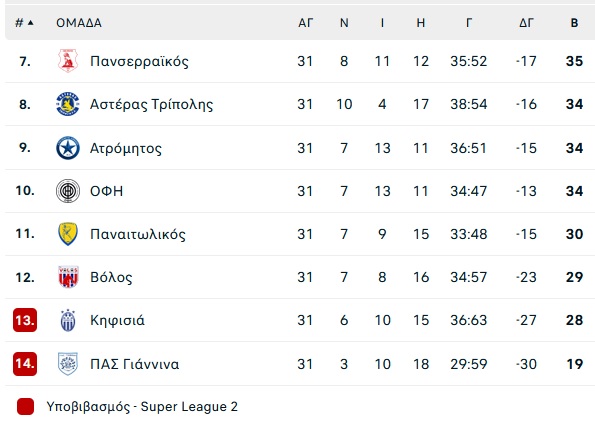The width and height of the screenshot is (595, 447).
Task: Sort by the Β points column header
Action: (575, 23)
